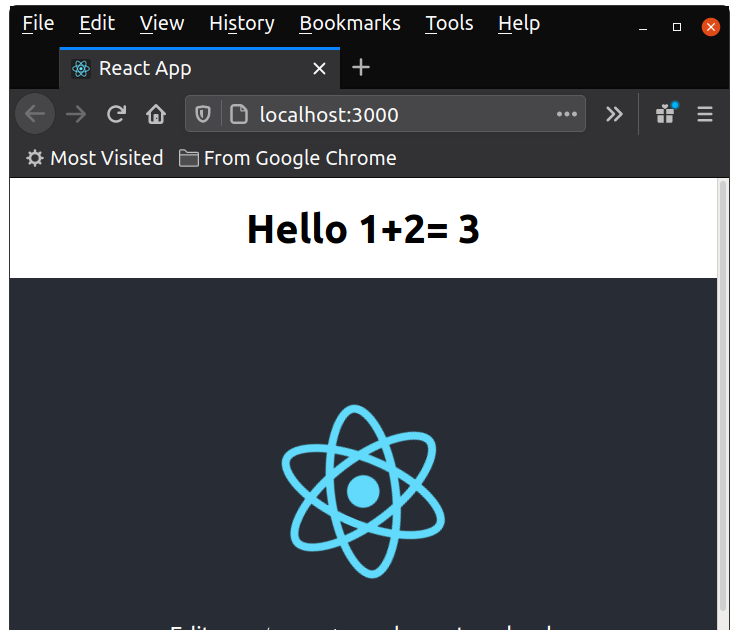The width and height of the screenshot is (739, 630).
Task: Close the Firefox window
Action: (711, 27)
